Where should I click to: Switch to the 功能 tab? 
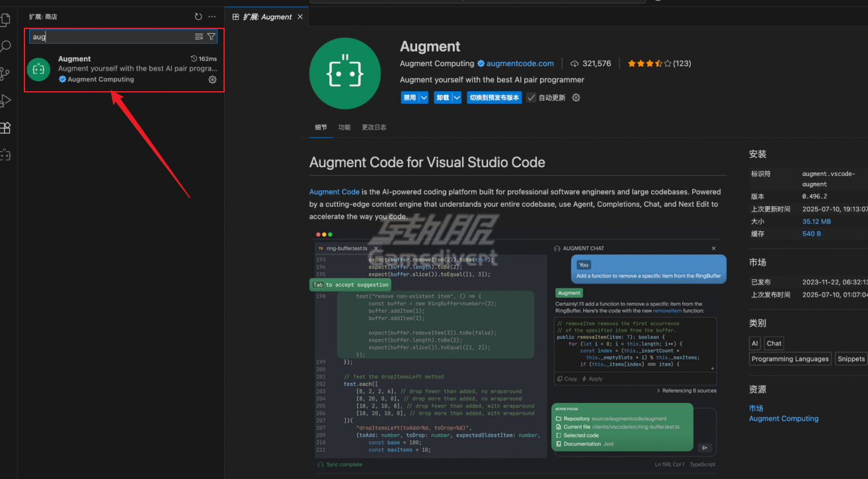tap(344, 127)
